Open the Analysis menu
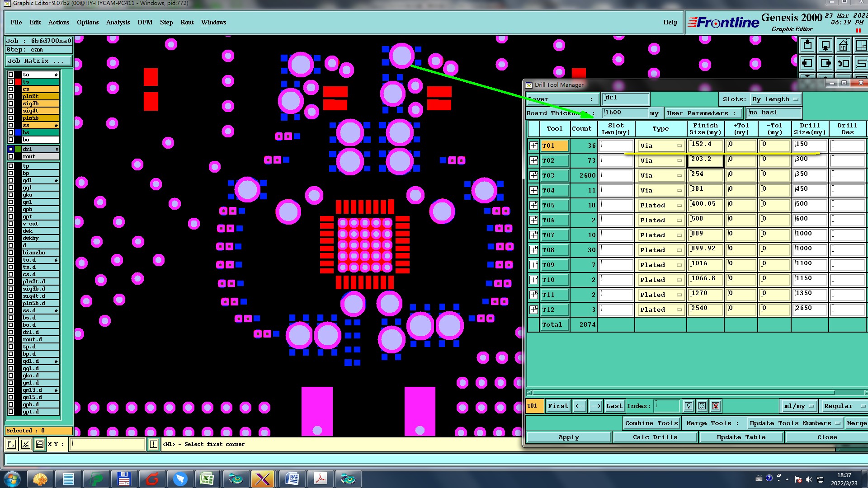The height and width of the screenshot is (488, 868). click(x=118, y=22)
